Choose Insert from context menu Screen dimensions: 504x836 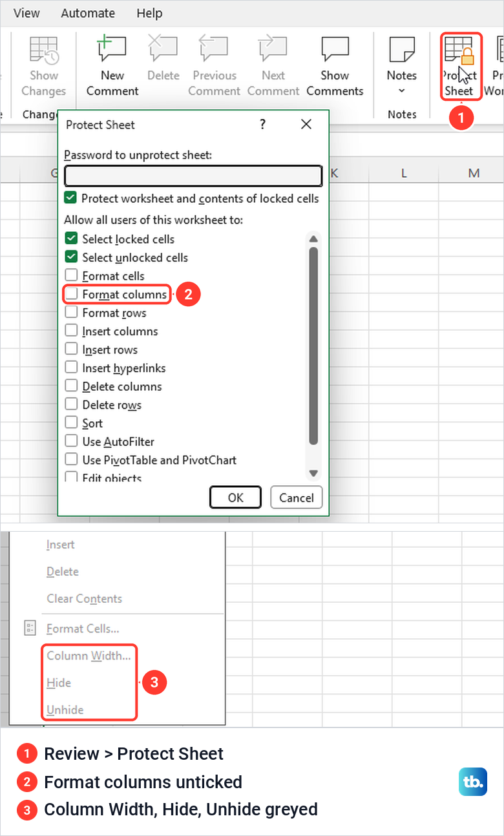61,545
